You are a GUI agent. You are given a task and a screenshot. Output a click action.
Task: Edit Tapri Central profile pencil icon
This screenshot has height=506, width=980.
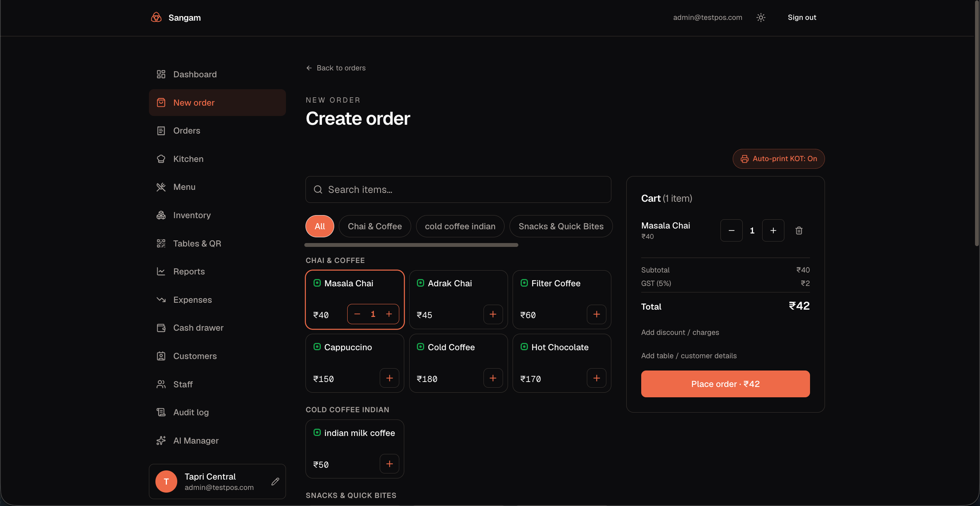[275, 482]
